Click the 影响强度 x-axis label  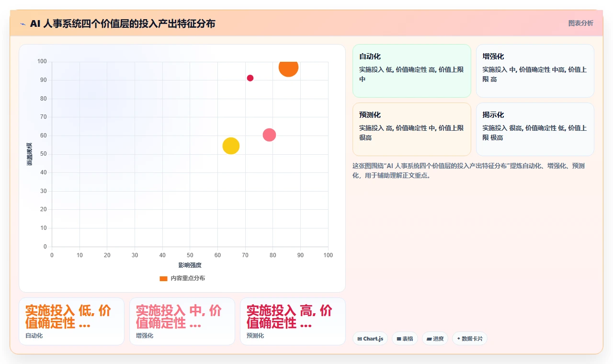tap(190, 265)
